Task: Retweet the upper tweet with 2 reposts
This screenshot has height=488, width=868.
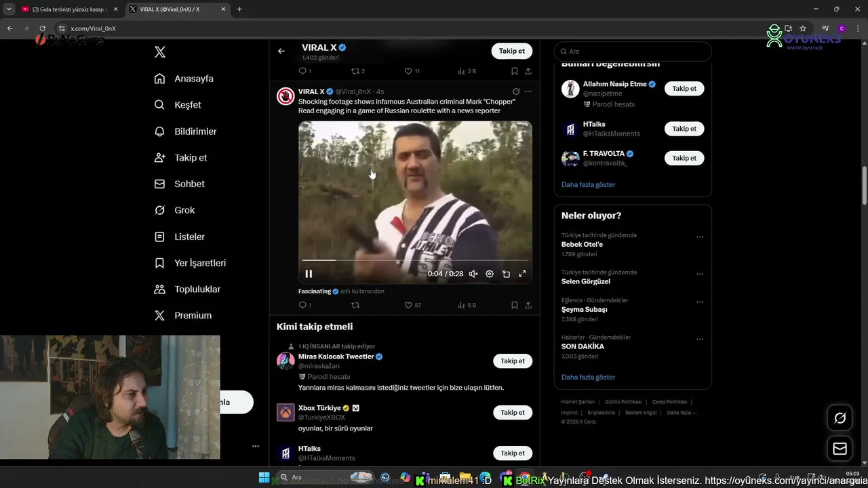Action: (355, 71)
